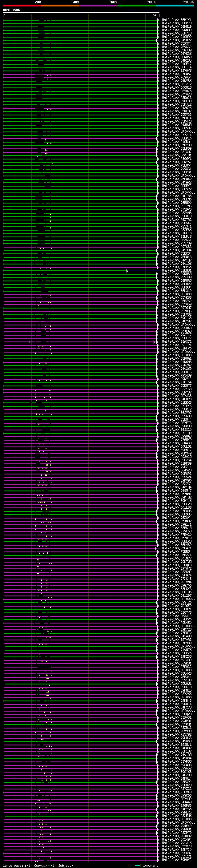Open hit UniRef100_Q9LZS4
The image size is (197, 868).
point(176,460)
